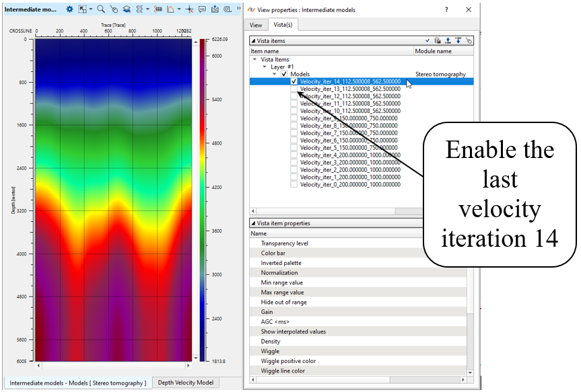
Task: Switch to the View tab
Action: pos(256,25)
